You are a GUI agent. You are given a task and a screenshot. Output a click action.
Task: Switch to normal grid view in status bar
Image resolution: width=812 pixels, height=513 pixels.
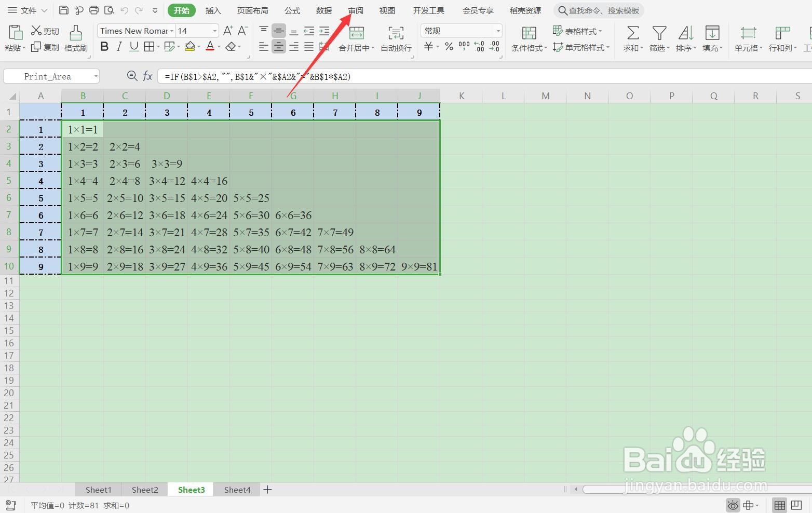(780, 505)
